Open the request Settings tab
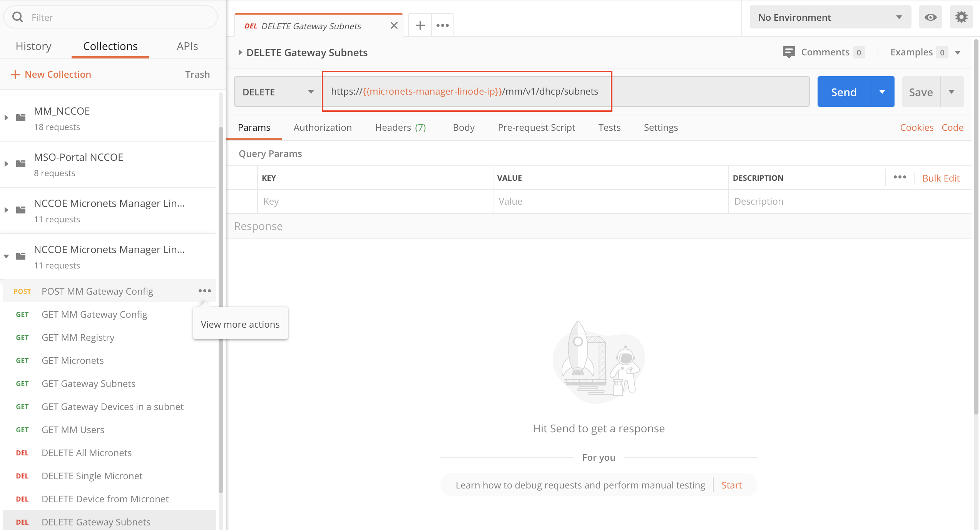 pyautogui.click(x=661, y=127)
